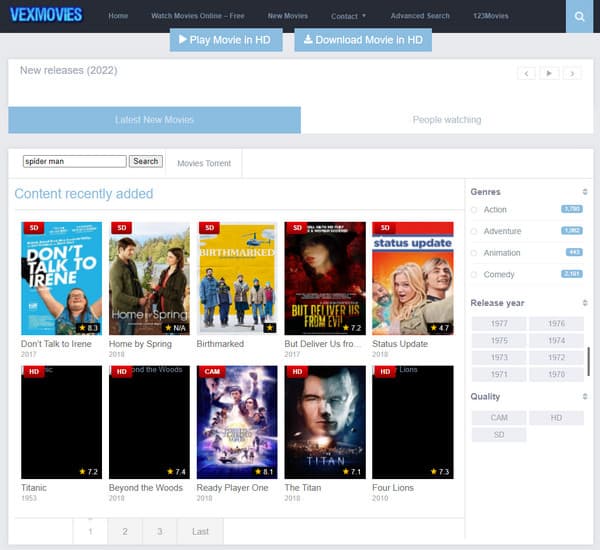Filter by SD quality
Image resolution: width=600 pixels, height=550 pixels.
[x=499, y=435]
